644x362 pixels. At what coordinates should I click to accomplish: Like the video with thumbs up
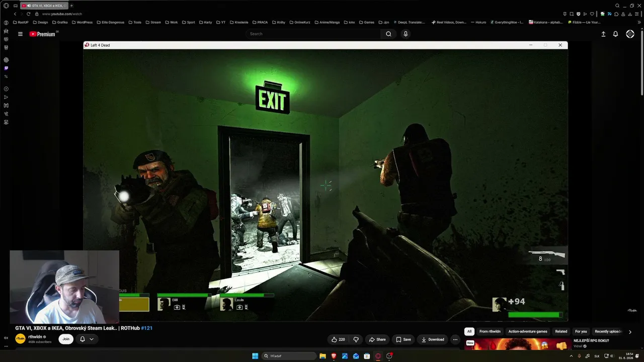pyautogui.click(x=338, y=339)
